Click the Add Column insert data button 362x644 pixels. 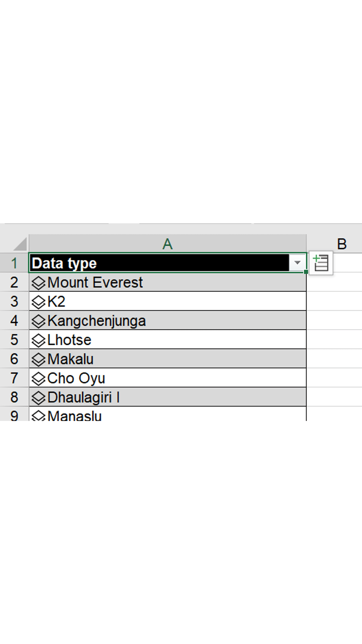point(321,263)
